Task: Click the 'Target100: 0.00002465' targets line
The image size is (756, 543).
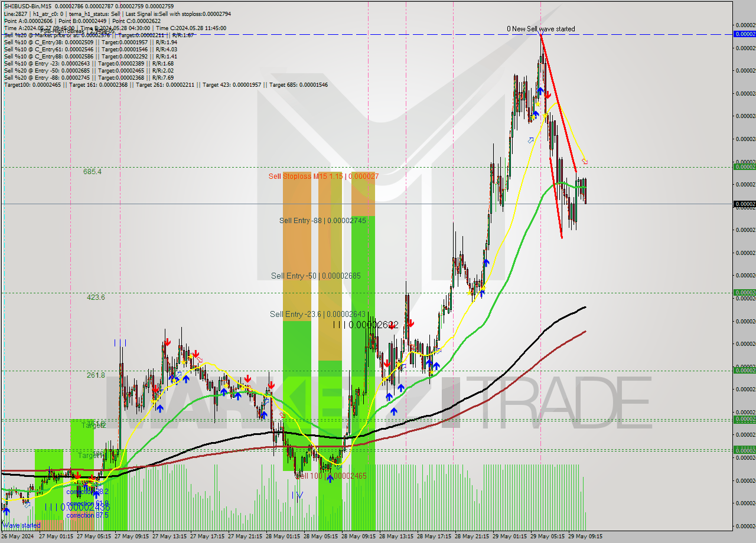Action: coord(166,84)
